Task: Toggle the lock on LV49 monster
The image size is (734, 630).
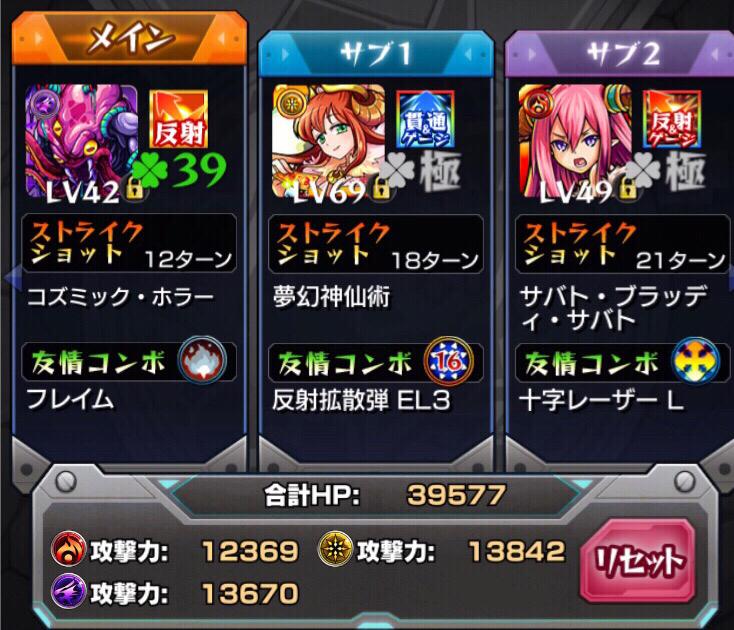Action: coord(628,188)
